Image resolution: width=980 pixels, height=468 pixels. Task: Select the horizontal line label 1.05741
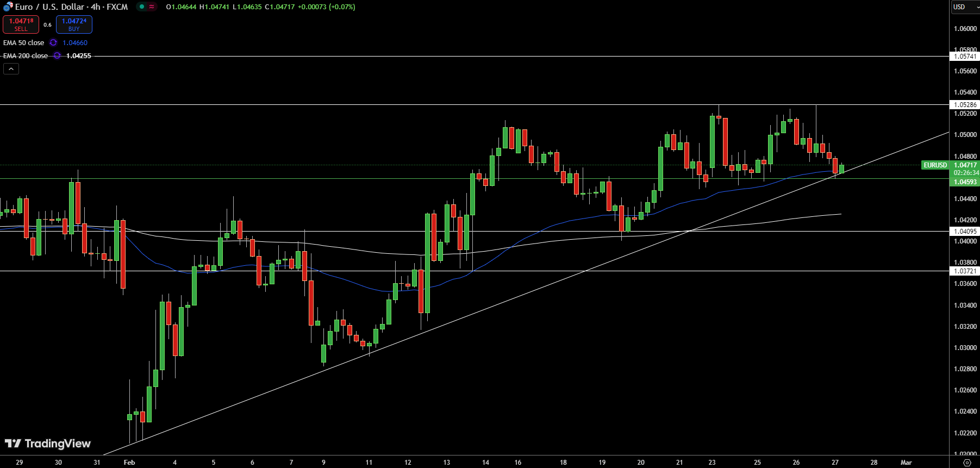pyautogui.click(x=965, y=56)
